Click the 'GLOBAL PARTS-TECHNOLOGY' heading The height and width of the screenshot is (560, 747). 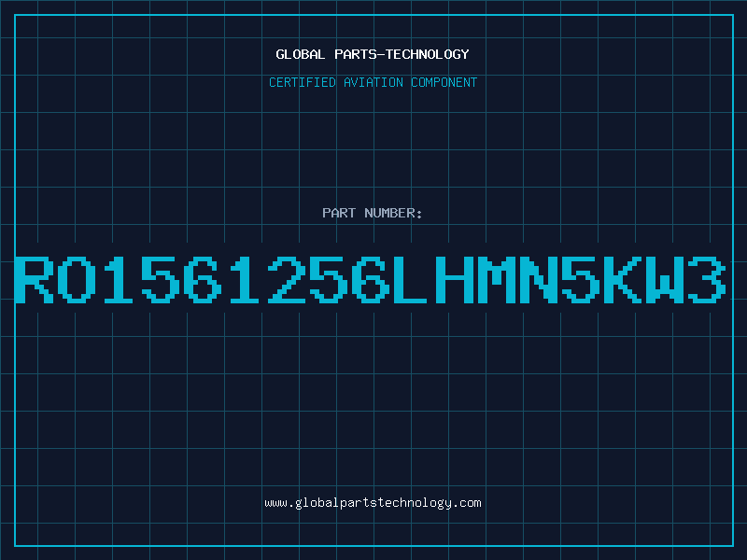pos(373,54)
